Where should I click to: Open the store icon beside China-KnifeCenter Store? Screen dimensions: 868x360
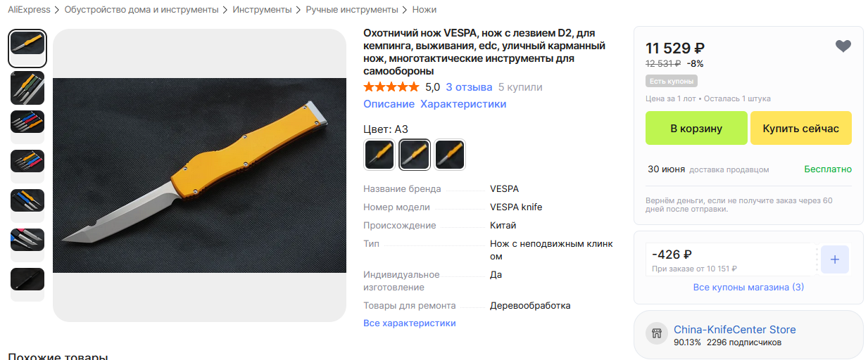pyautogui.click(x=656, y=335)
